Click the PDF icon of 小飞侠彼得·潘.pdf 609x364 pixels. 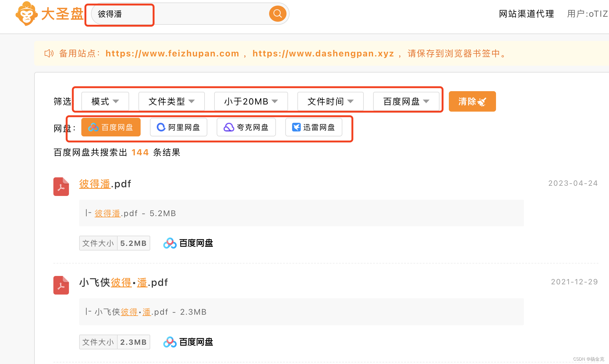(61, 285)
